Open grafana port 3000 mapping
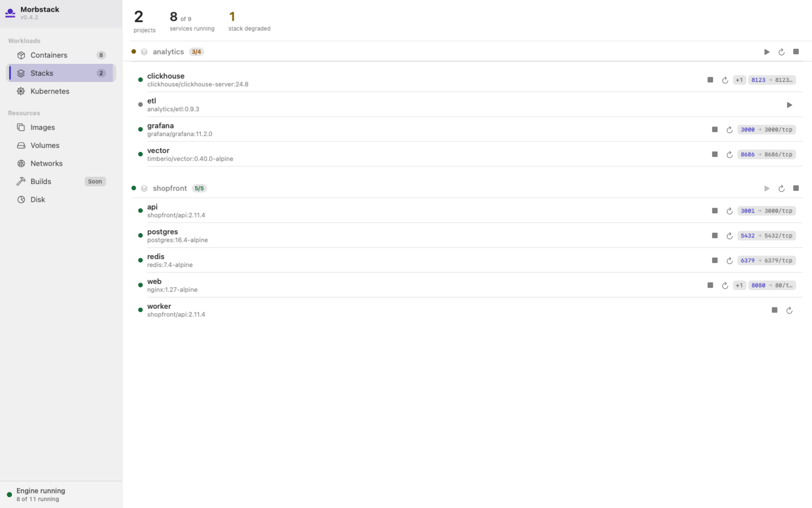The image size is (812, 508). tap(766, 130)
